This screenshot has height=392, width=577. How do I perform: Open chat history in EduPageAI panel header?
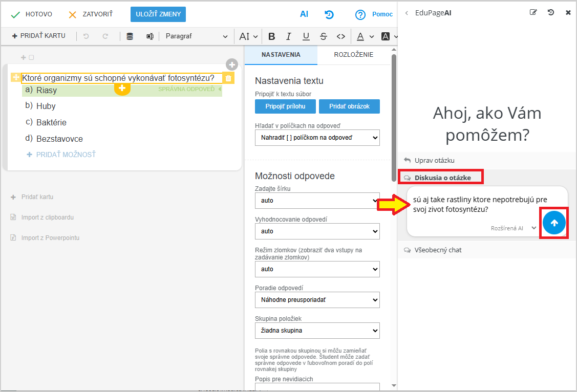pos(551,12)
